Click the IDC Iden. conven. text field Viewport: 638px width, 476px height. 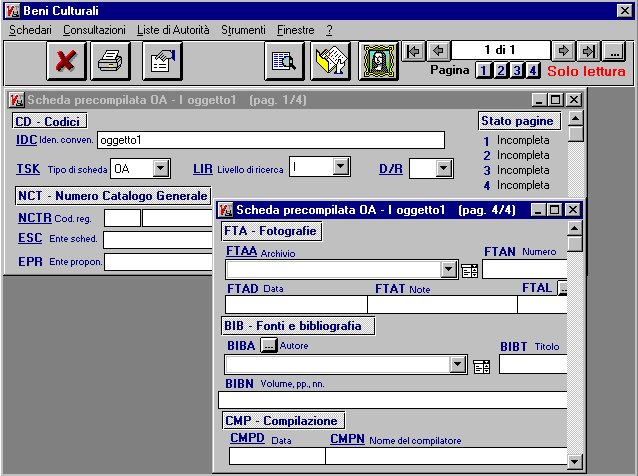tap(270, 140)
